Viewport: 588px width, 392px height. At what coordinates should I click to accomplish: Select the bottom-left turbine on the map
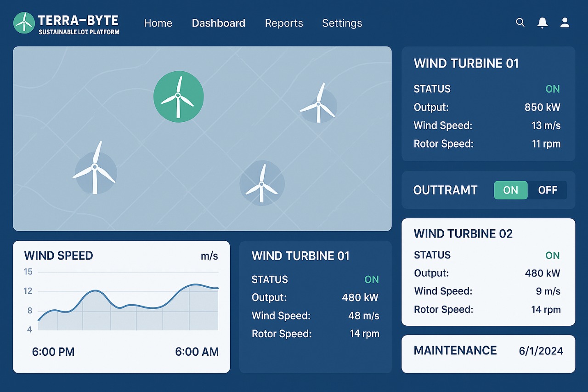pos(96,172)
